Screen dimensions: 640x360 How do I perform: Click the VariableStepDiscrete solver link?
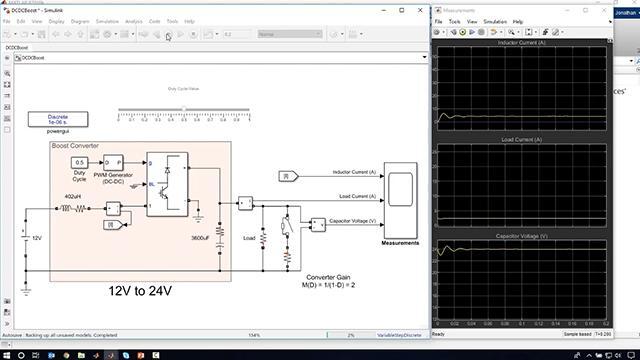point(399,335)
